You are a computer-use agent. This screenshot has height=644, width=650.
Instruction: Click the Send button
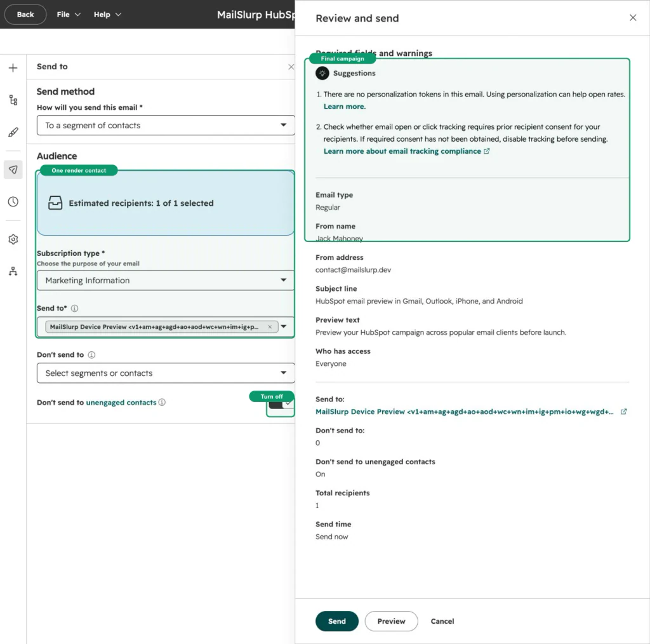point(336,621)
